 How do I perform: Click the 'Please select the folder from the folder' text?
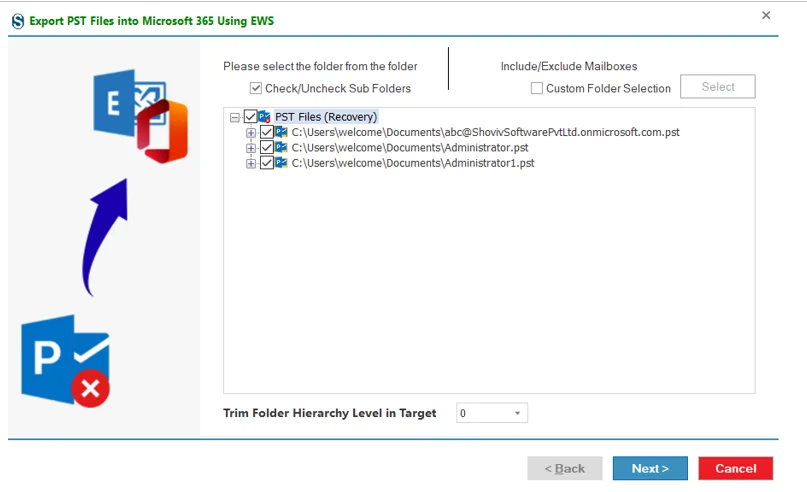click(320, 66)
